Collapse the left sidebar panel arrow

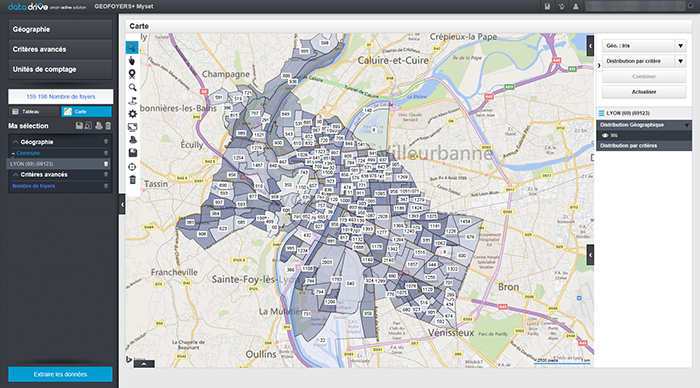click(x=122, y=204)
